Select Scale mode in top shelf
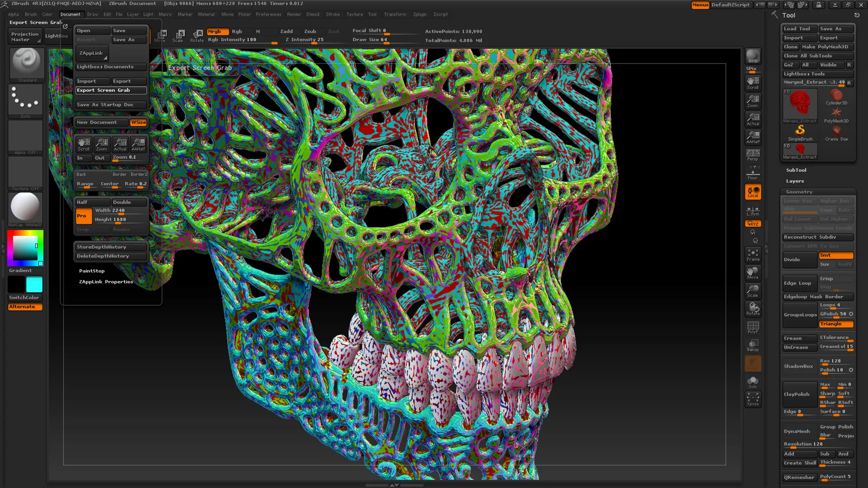 tap(178, 36)
